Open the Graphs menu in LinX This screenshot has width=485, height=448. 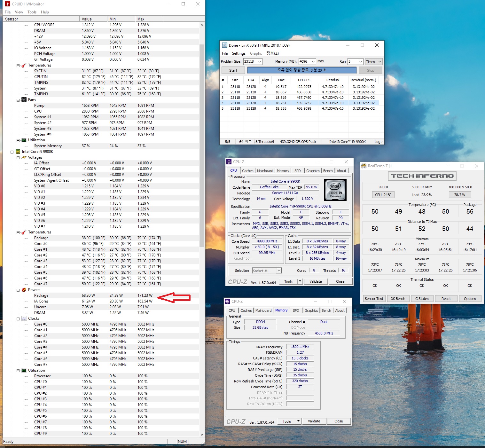[256, 53]
